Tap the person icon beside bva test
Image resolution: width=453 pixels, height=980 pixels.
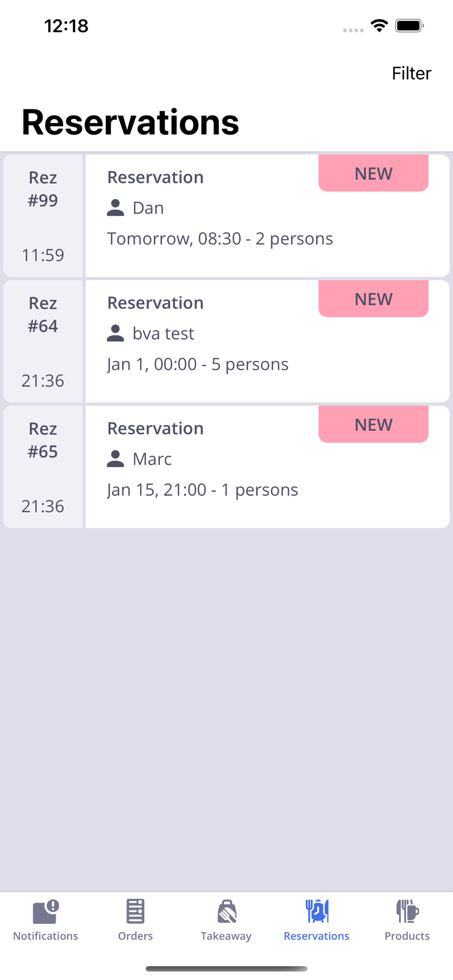pyautogui.click(x=115, y=334)
